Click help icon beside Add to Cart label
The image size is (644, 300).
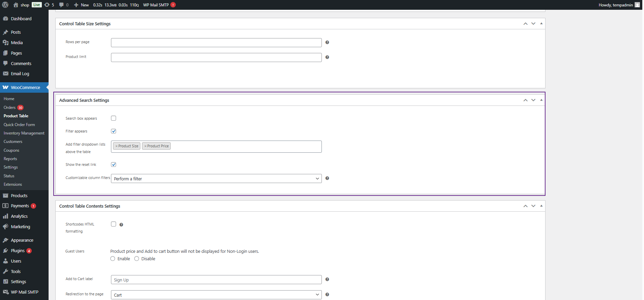(x=327, y=279)
